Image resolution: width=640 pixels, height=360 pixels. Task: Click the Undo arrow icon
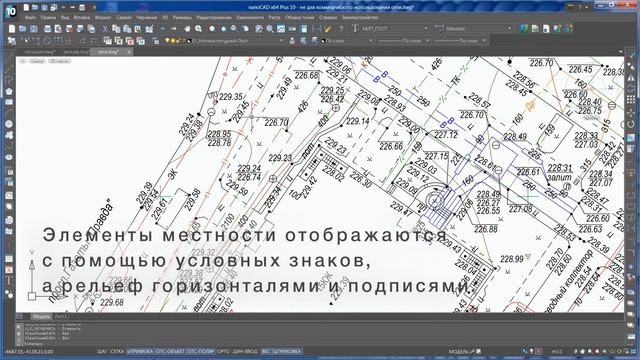pyautogui.click(x=162, y=29)
